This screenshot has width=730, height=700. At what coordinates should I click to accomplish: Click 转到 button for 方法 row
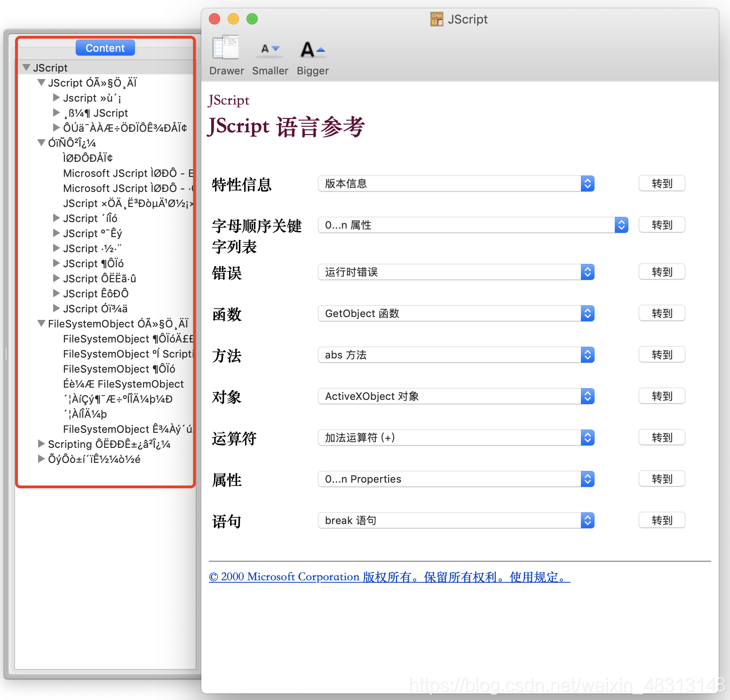point(662,355)
